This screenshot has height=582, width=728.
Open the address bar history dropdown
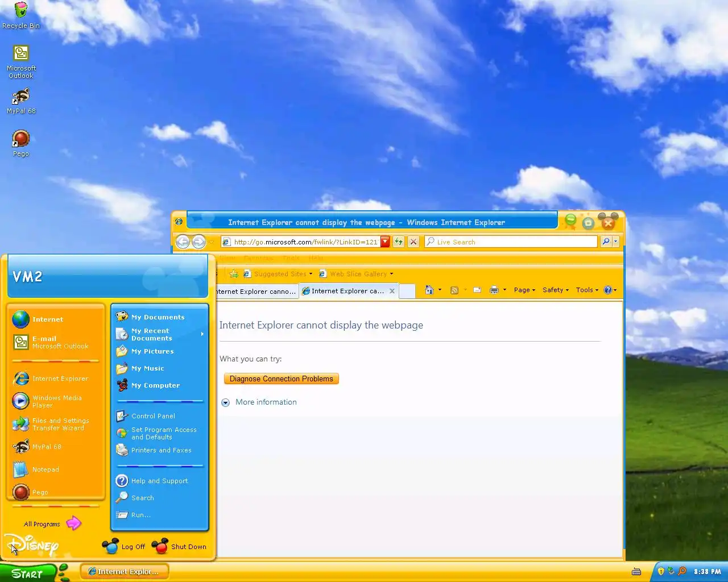pyautogui.click(x=385, y=242)
